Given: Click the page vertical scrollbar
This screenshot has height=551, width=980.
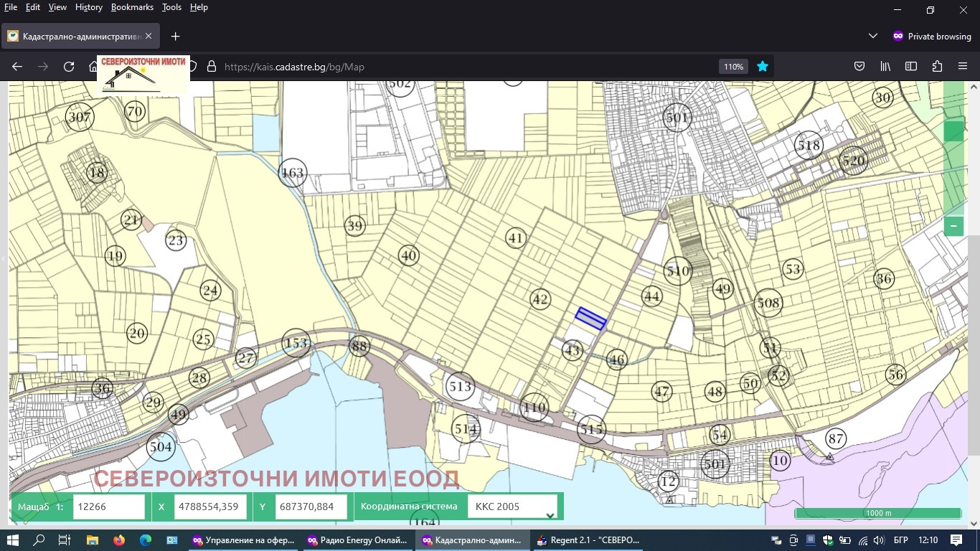Looking at the screenshot, I should [974, 344].
